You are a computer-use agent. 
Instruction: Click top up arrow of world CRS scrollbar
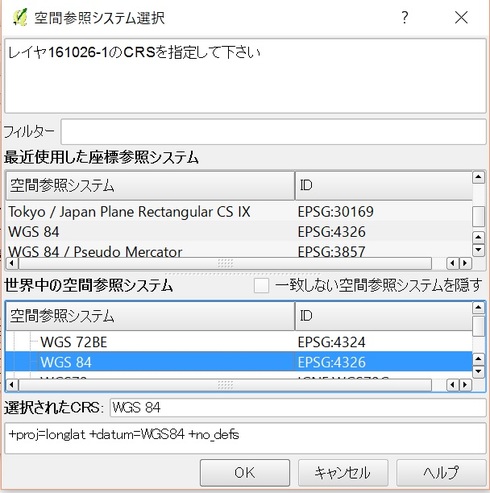[478, 307]
